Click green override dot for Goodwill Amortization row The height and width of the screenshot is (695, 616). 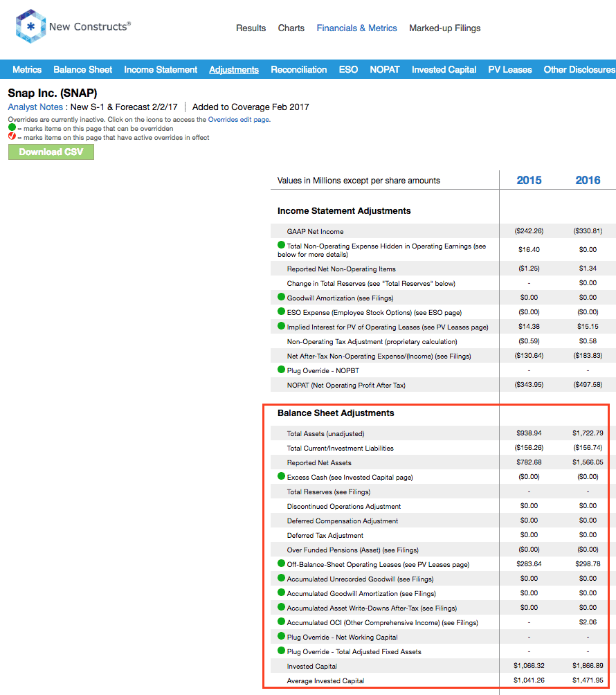[281, 297]
